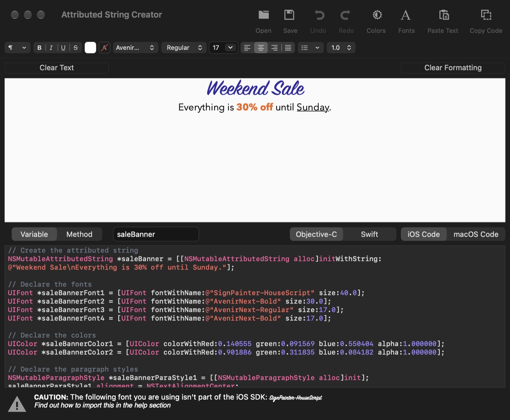Switch code output to Objective-C

coord(316,234)
